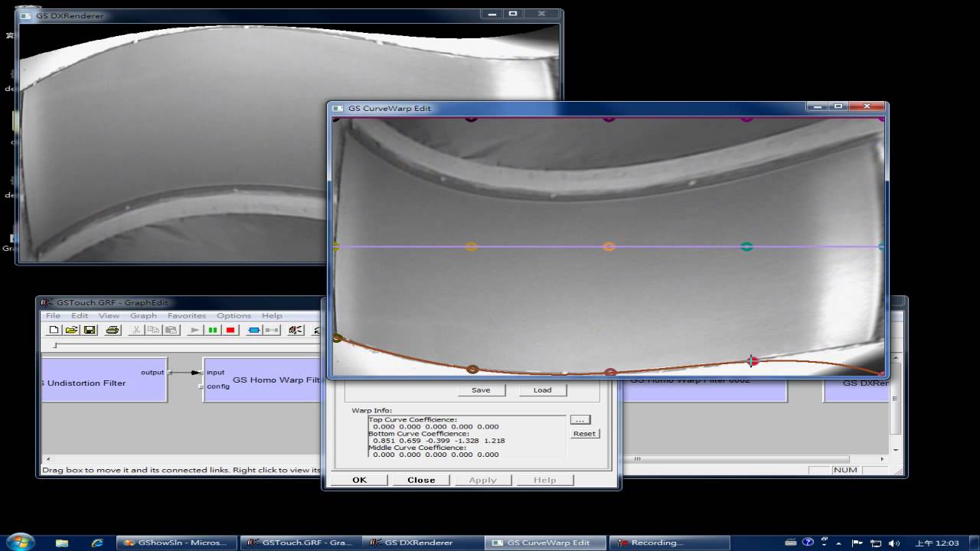Stop the graph with the red button
980x551 pixels.
click(230, 330)
